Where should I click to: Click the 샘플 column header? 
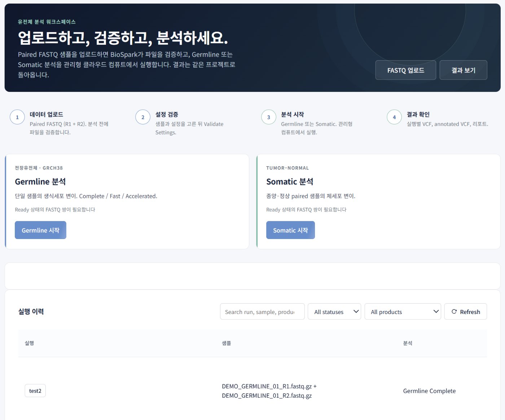227,343
